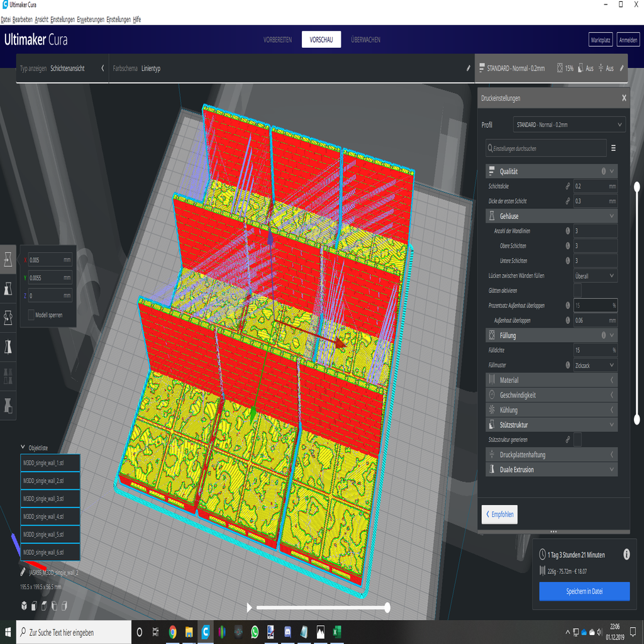Click pencil icon in print settings summary bar

click(x=622, y=68)
